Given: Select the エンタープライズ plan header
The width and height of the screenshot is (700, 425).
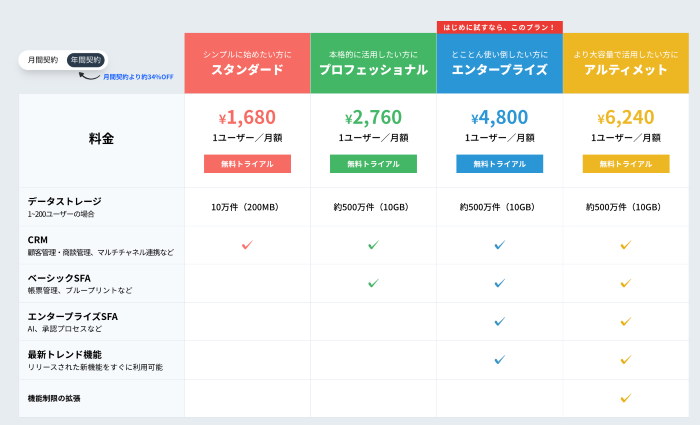Looking at the screenshot, I should [x=499, y=63].
